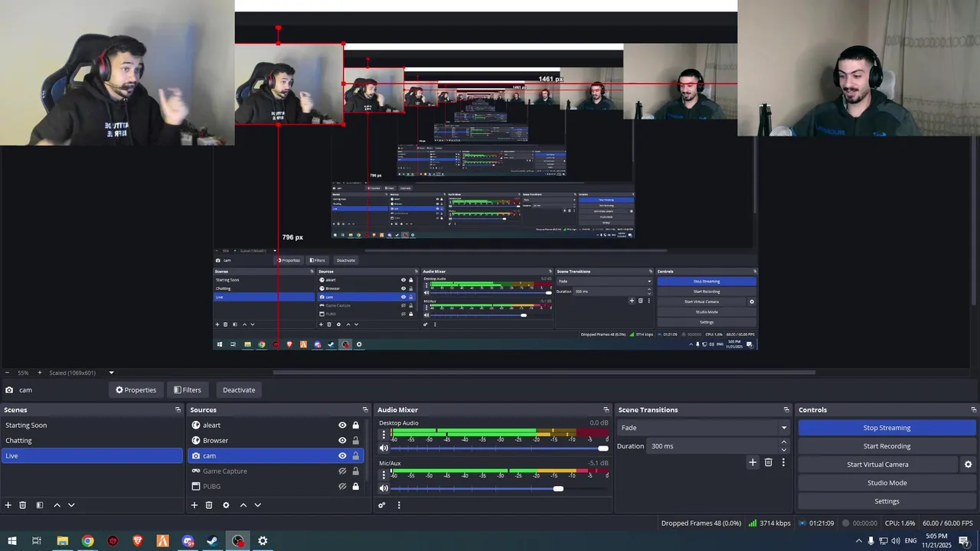Screen dimensions: 980x551
Task: Click the transition Duration field
Action: (x=712, y=446)
